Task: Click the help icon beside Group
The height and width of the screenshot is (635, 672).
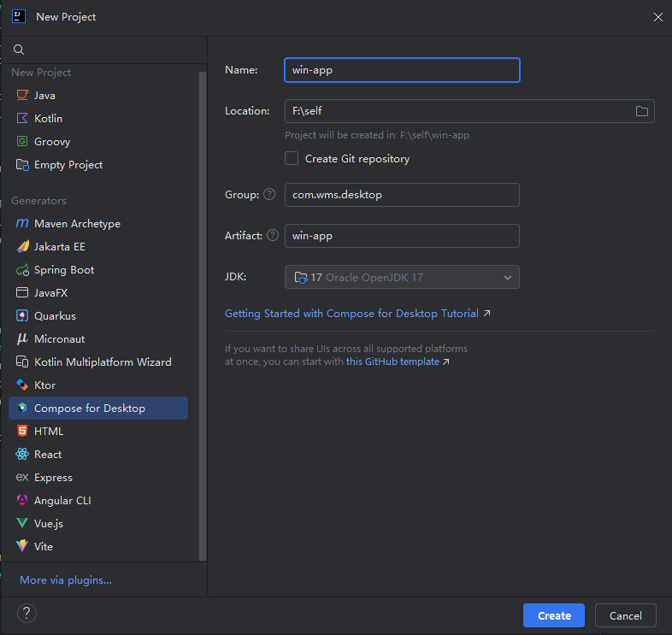Action: [270, 195]
